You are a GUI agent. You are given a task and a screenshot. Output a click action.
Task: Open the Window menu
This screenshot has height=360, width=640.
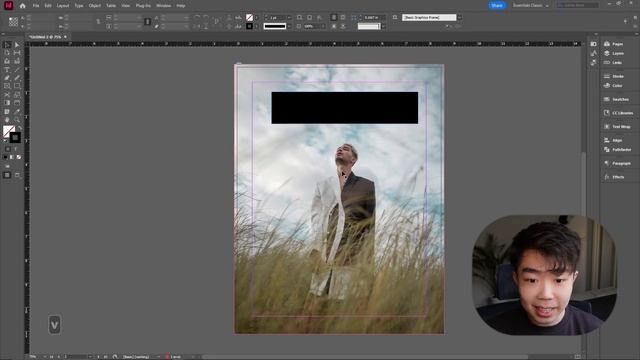[x=164, y=6]
